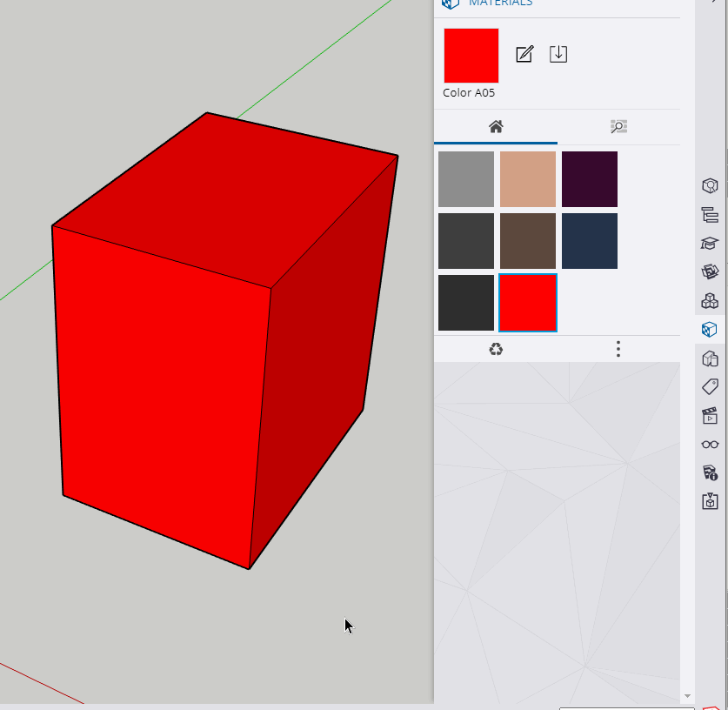728x710 pixels.
Task: Click the top face of the red cube
Action: (x=228, y=198)
